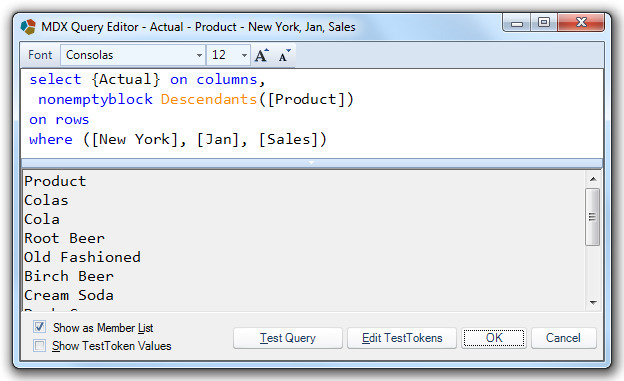Image resolution: width=624 pixels, height=381 pixels.
Task: Click '[Jan]' in the where clause
Action: point(218,139)
